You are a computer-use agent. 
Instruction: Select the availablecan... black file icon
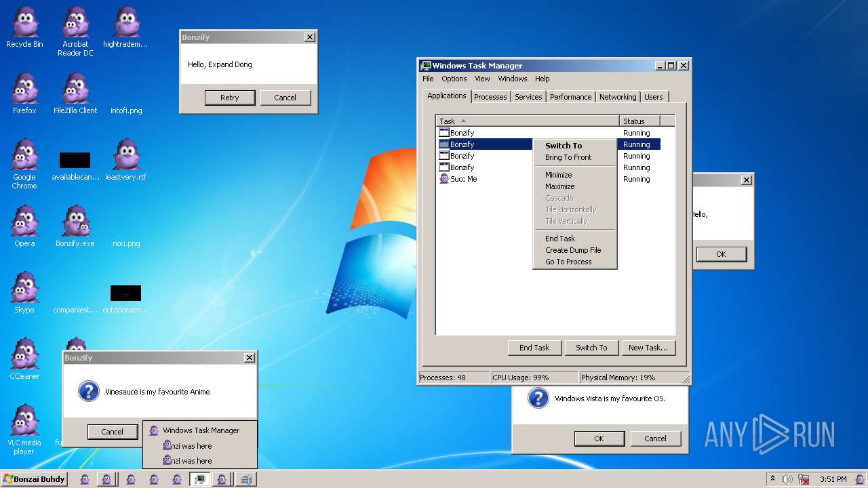coord(75,166)
